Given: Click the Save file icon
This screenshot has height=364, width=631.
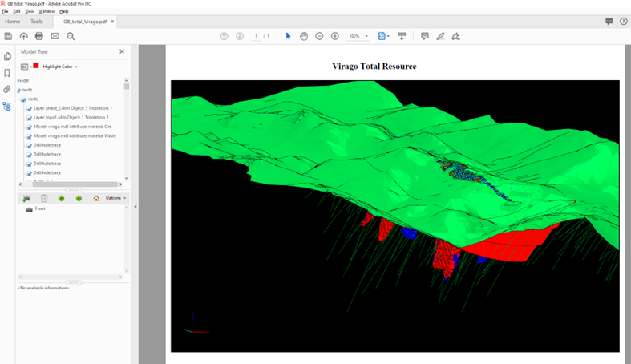Looking at the screenshot, I should coord(8,36).
